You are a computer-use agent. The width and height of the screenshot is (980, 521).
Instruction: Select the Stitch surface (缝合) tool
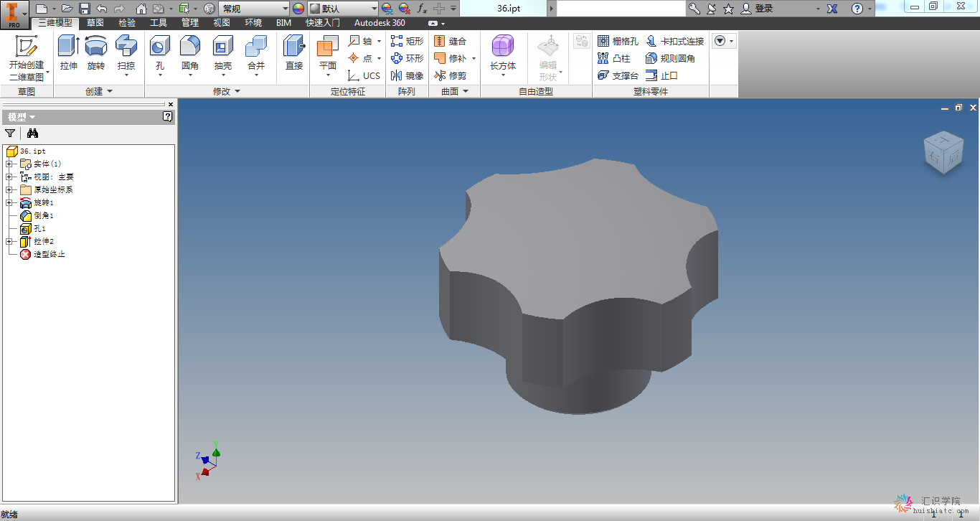point(450,41)
